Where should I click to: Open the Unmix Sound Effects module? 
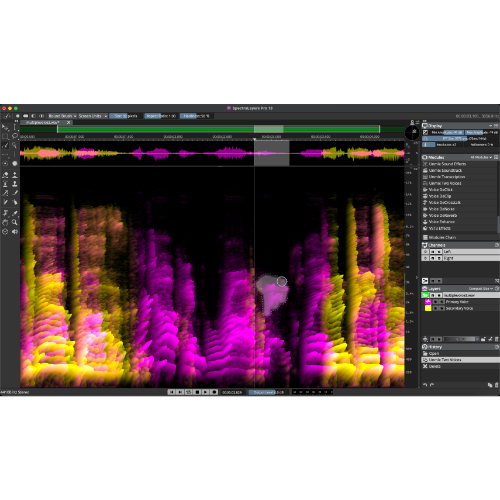459,164
